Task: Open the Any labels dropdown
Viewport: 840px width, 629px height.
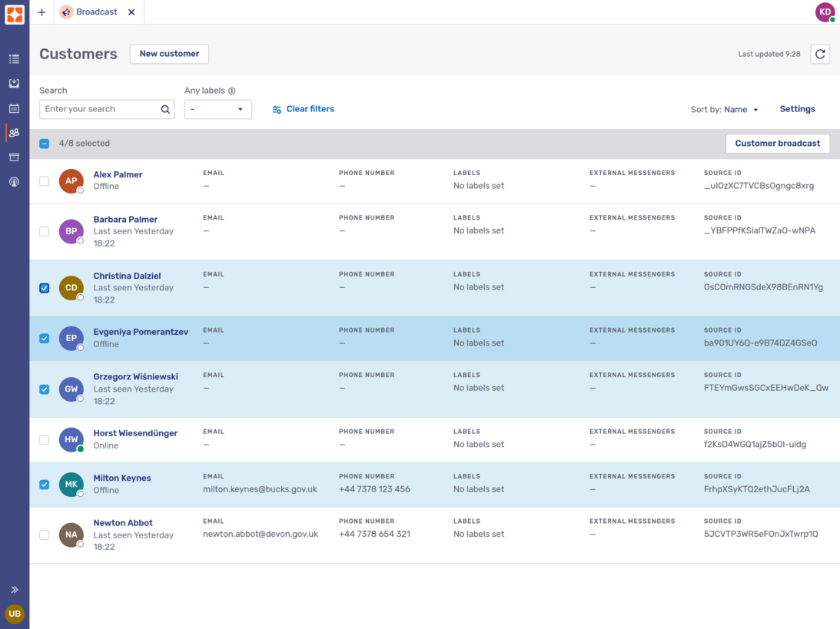Action: pyautogui.click(x=217, y=109)
